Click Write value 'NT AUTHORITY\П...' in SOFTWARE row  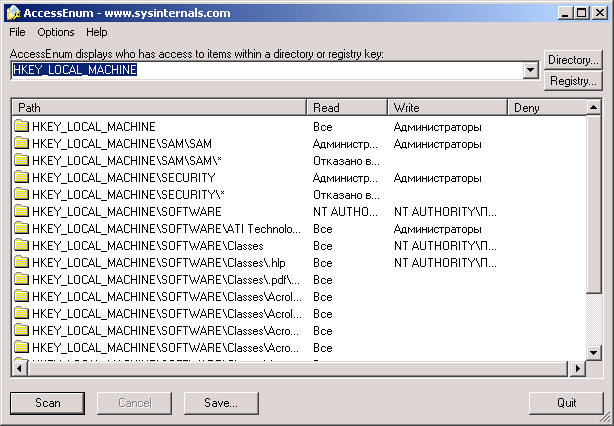pos(445,212)
